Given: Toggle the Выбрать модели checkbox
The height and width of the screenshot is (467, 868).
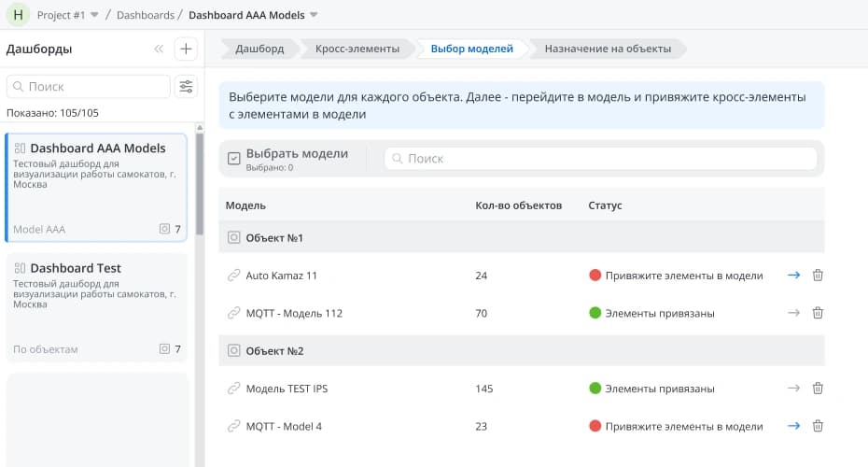Looking at the screenshot, I should coord(234,159).
